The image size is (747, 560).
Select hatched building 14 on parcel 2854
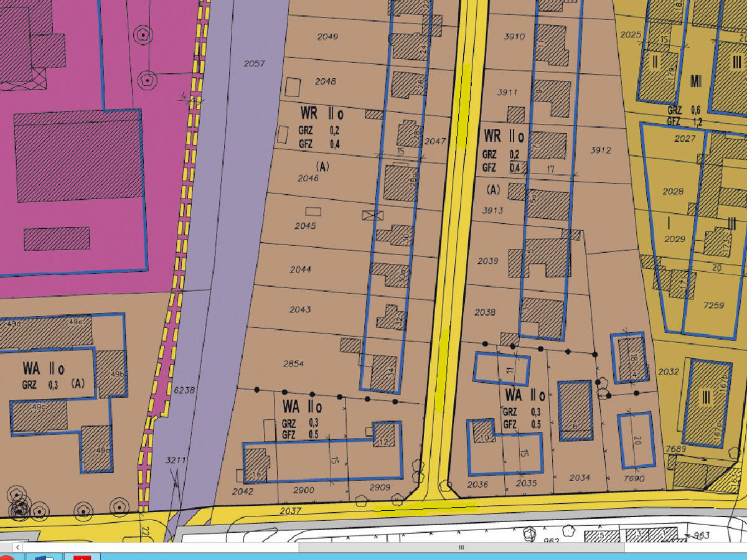point(384,373)
